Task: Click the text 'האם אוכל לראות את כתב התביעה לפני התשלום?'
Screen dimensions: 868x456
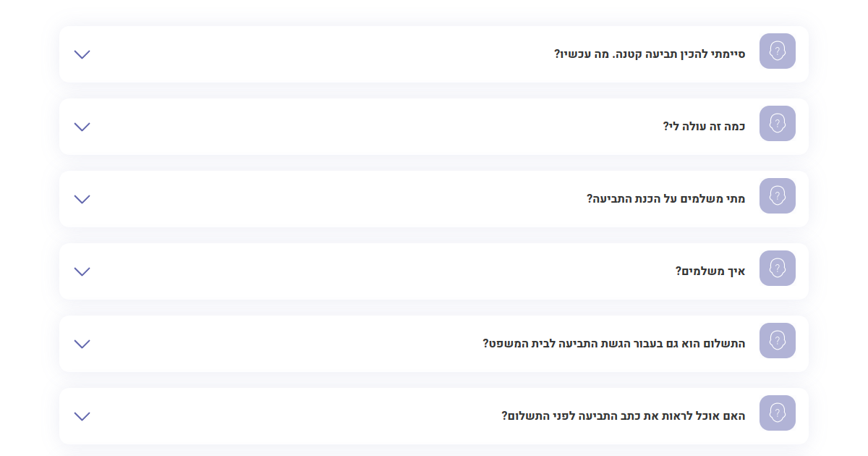Action: 624,416
